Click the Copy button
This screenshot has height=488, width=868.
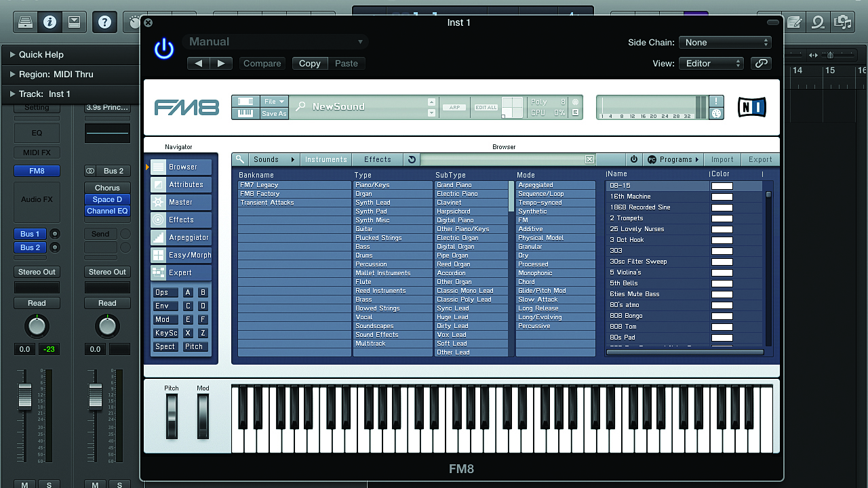click(309, 63)
